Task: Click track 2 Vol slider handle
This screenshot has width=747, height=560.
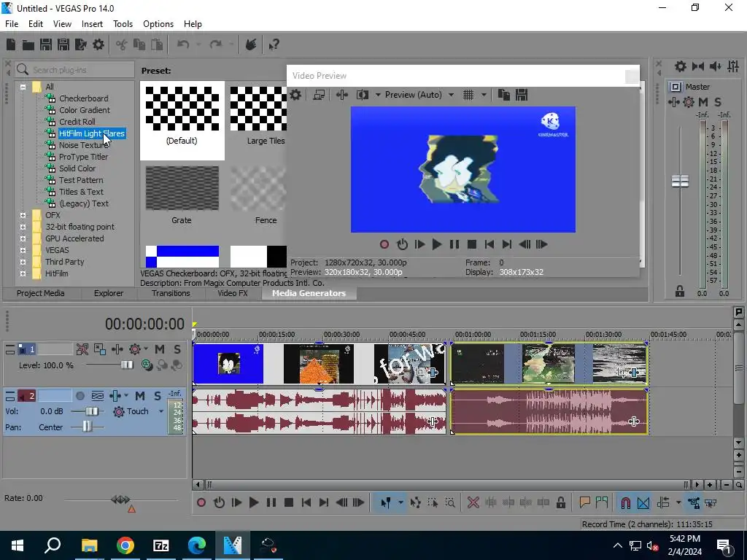Action: [91, 411]
